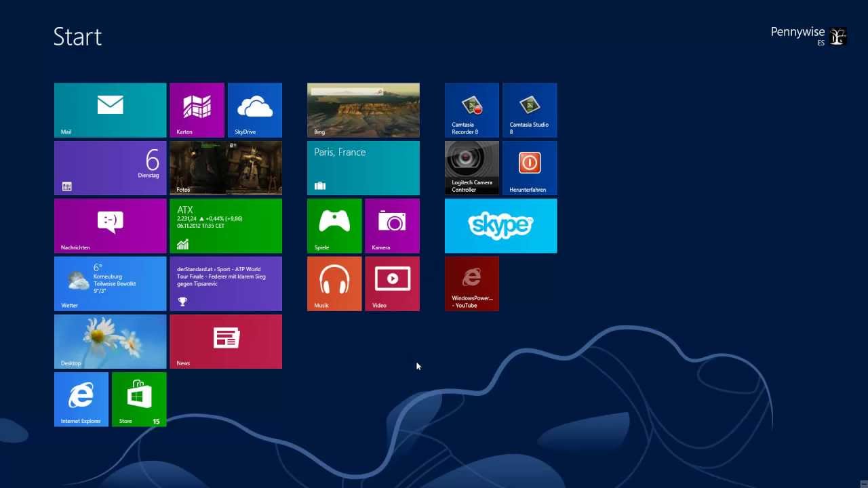Open the Paris, France travel tile
This screenshot has width=868, height=488.
click(x=363, y=168)
